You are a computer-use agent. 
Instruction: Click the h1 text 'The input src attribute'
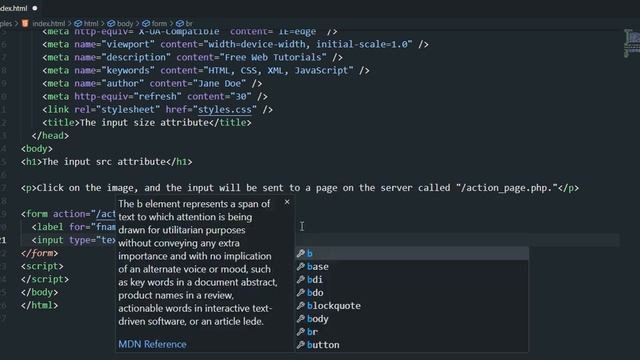click(104, 162)
